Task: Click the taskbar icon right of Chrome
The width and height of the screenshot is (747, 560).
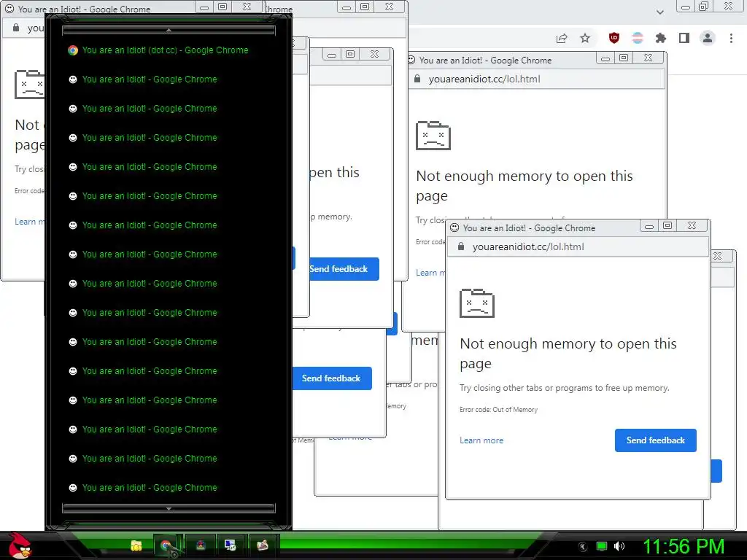Action: coord(201,545)
